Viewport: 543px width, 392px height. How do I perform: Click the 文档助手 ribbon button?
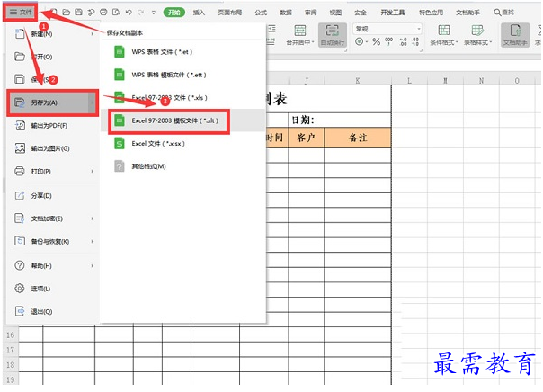[515, 35]
